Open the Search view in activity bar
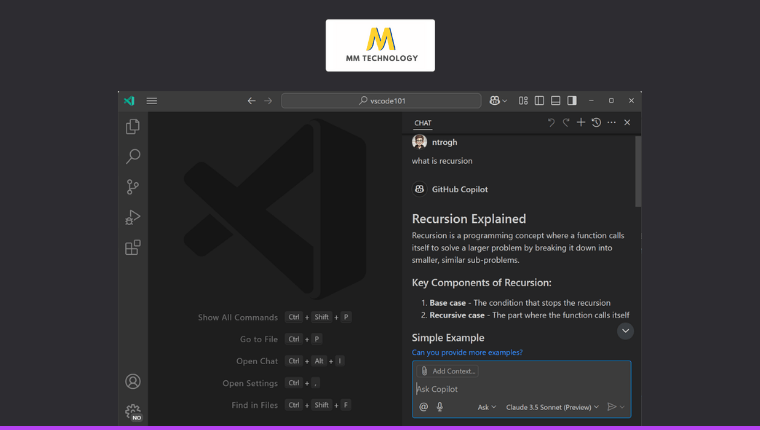This screenshot has height=430, width=760. tap(133, 156)
